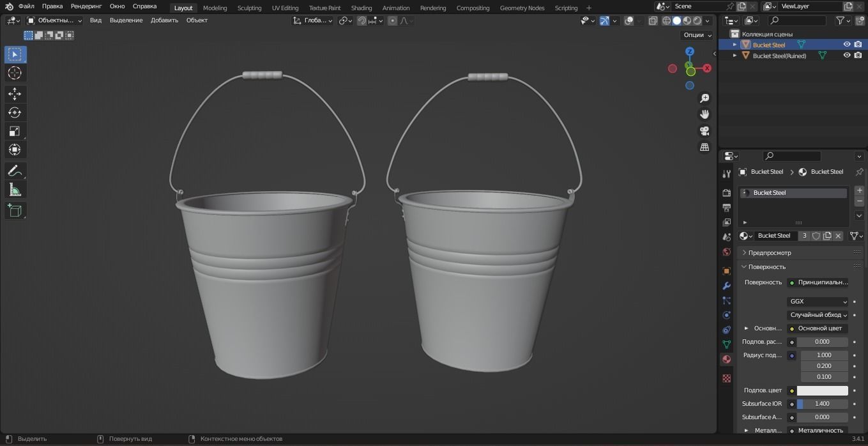Expand the Bucket Steel(Ruined) outliner row

(735, 56)
